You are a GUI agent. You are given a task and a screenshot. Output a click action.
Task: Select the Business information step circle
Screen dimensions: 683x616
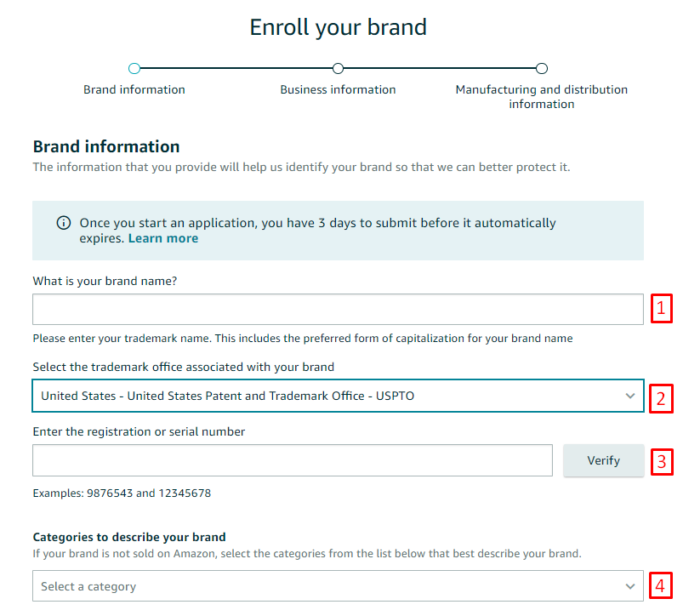(x=338, y=69)
